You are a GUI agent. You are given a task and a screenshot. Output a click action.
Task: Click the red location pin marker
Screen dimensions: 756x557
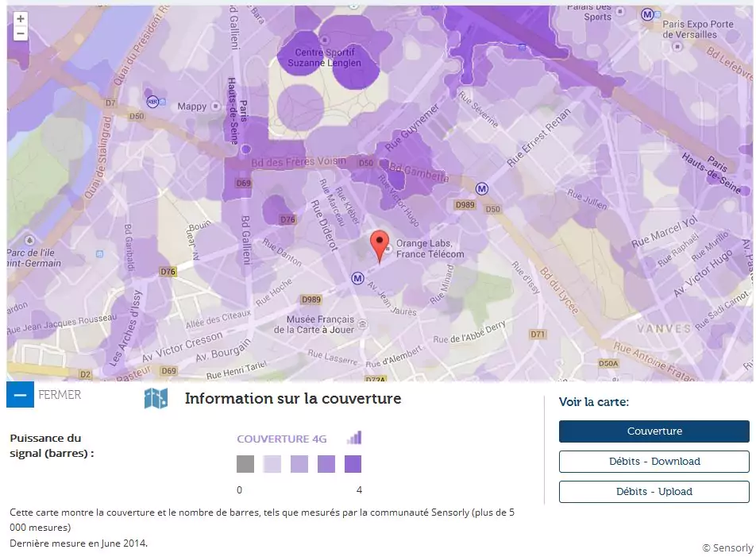[x=380, y=245]
